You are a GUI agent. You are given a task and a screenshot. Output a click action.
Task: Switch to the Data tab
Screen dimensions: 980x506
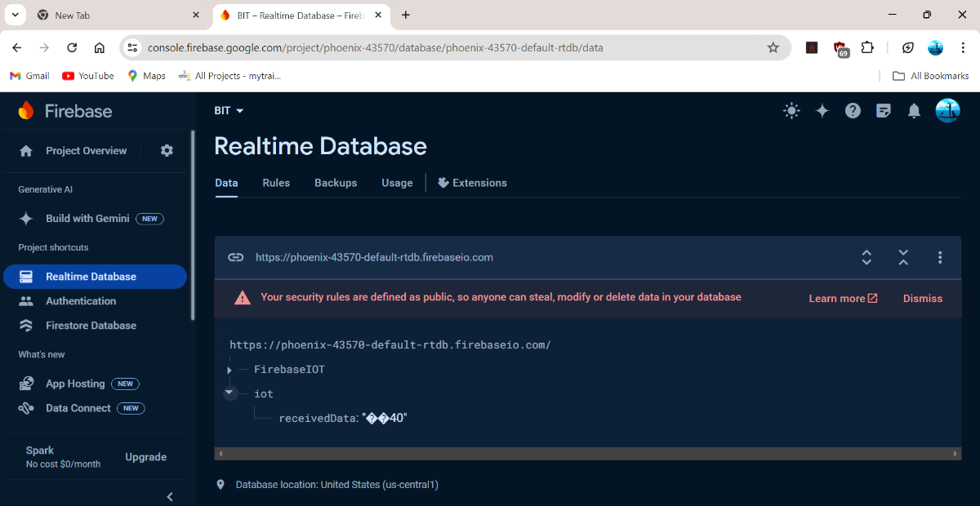226,183
